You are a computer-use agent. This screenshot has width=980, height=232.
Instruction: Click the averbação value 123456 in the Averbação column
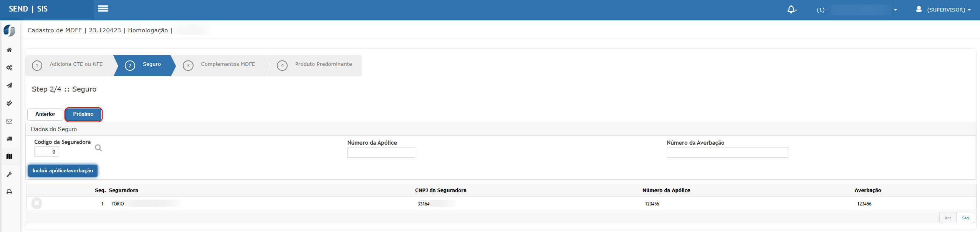coord(864,204)
